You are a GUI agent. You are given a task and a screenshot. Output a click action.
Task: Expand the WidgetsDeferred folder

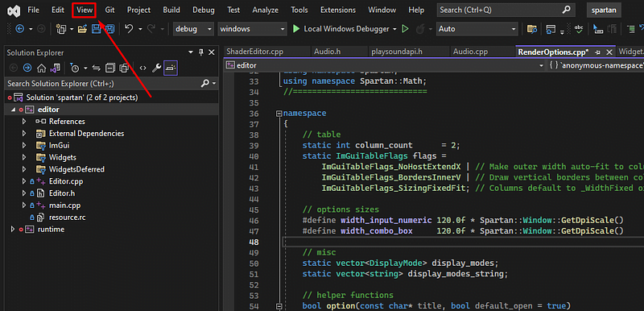(x=24, y=169)
